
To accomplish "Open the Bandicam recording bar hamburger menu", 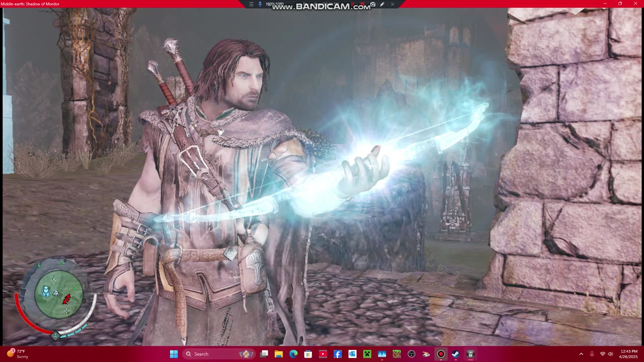I will (x=251, y=4).
